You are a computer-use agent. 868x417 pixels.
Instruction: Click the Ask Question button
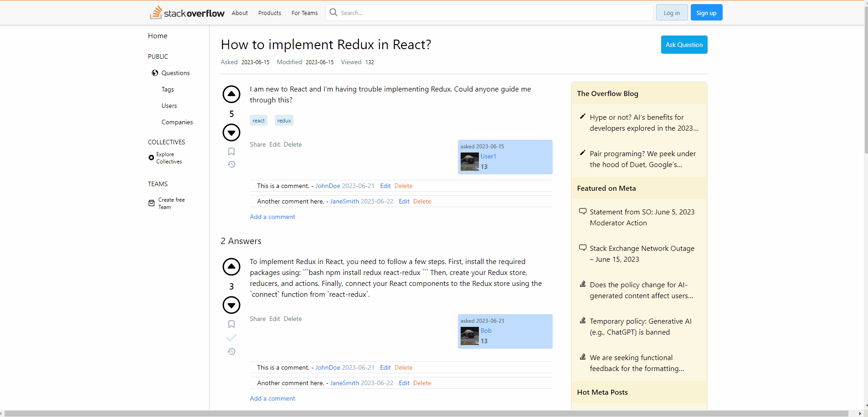(x=684, y=45)
